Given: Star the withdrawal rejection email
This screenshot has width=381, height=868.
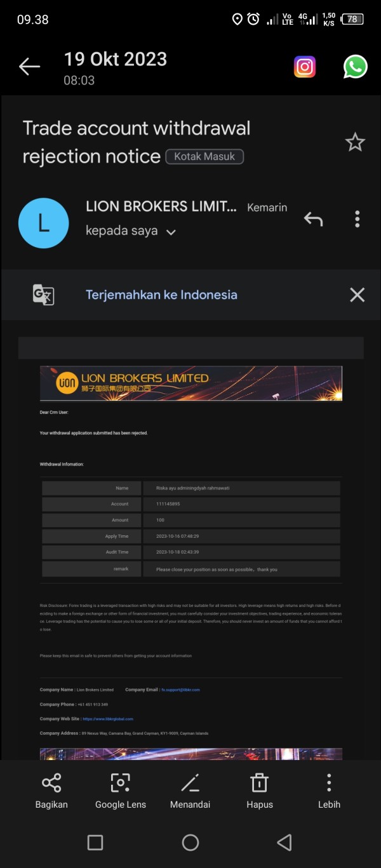Looking at the screenshot, I should pos(355,142).
